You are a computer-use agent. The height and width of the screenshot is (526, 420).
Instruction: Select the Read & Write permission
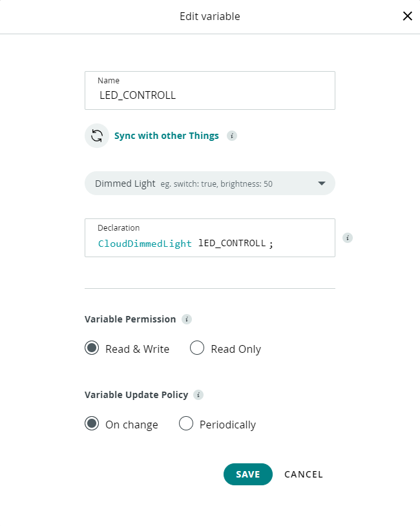point(92,348)
